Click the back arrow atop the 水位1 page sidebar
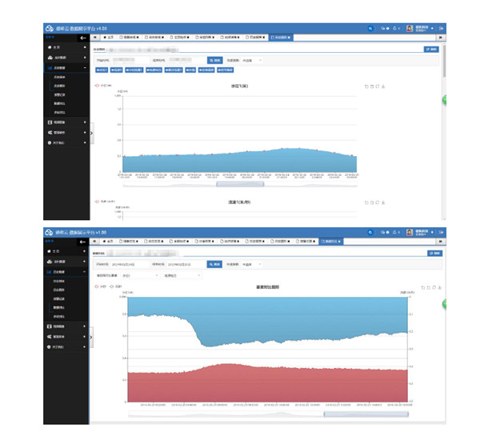480x448 pixels. pos(82,38)
